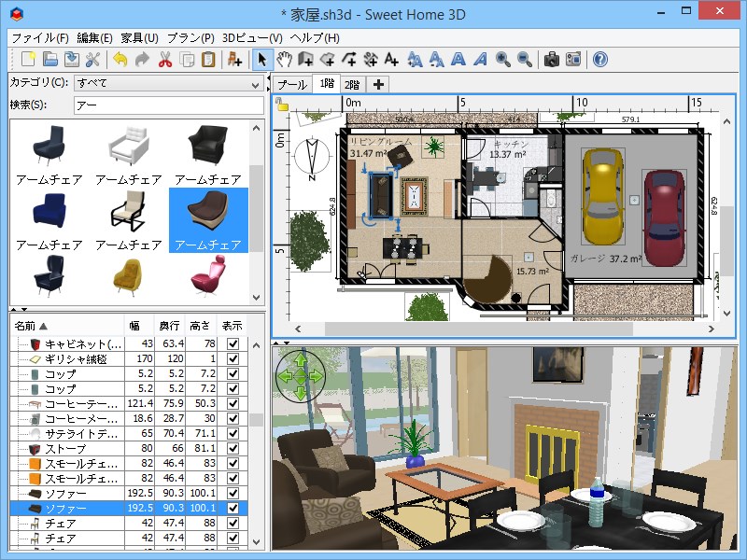This screenshot has height=560, width=747.
Task: Select the create rooms tool
Action: (x=328, y=60)
